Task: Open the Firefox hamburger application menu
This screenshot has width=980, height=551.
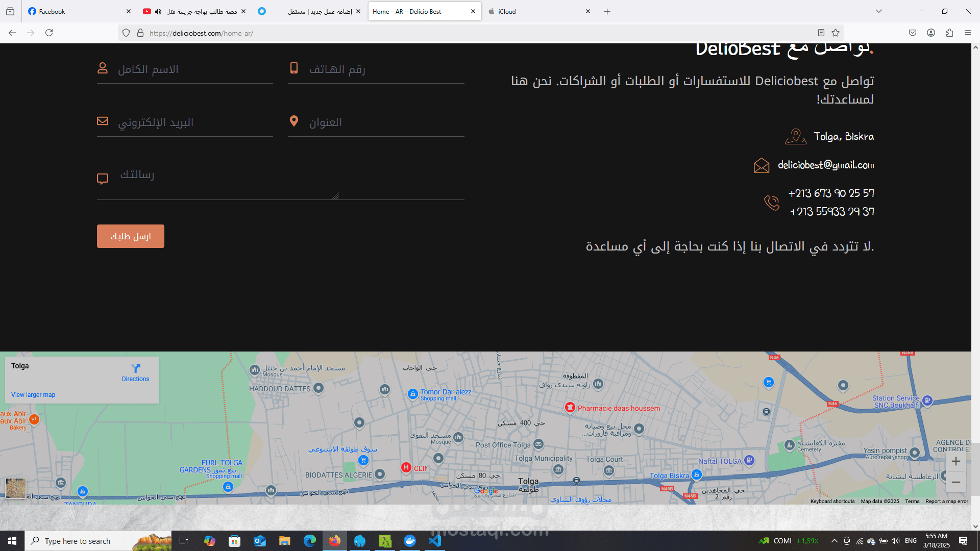Action: [968, 33]
